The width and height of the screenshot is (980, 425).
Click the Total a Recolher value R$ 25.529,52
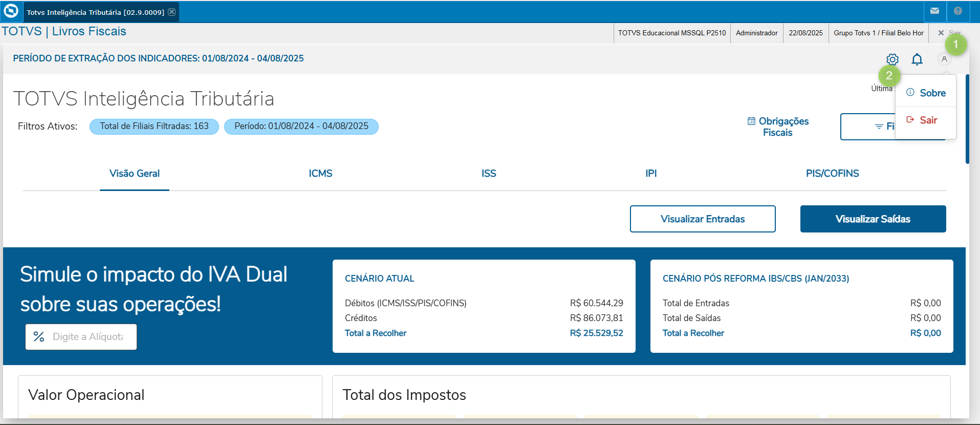[x=597, y=333]
